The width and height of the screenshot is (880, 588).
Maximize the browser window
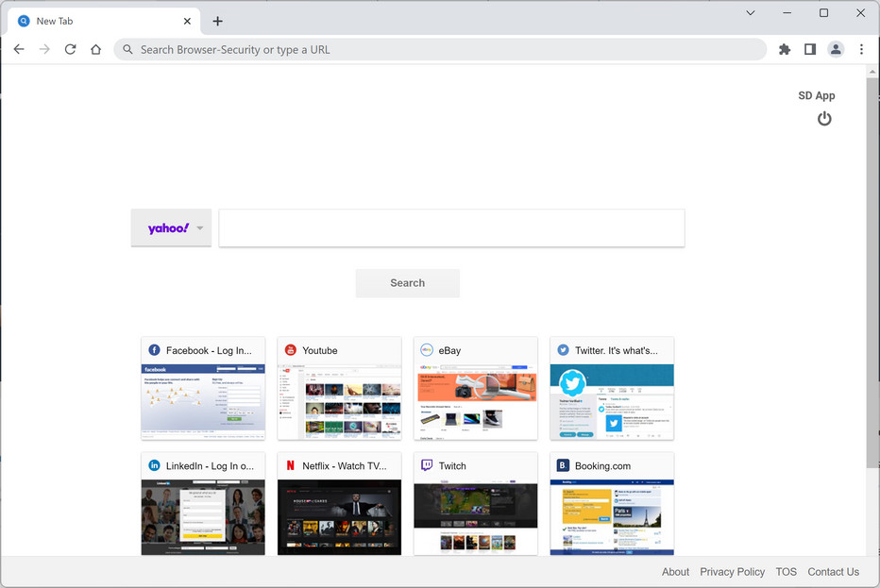[824, 13]
